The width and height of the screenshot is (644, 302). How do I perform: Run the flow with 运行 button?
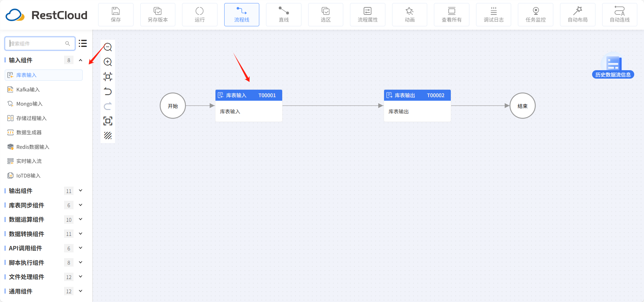pyautogui.click(x=200, y=15)
